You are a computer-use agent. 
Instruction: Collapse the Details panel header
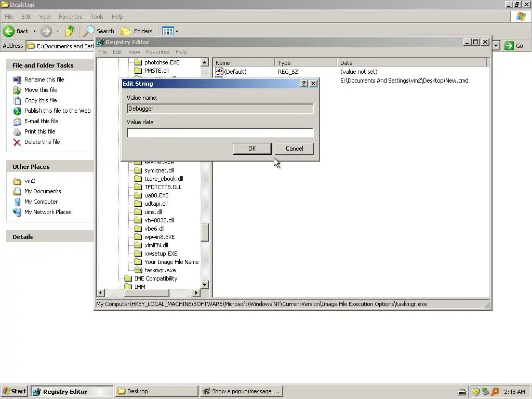click(50, 237)
